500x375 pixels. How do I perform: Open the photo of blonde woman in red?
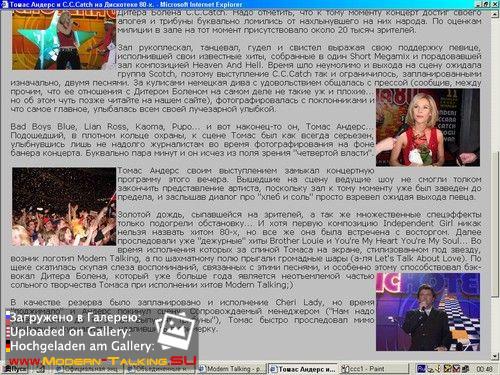[428, 127]
